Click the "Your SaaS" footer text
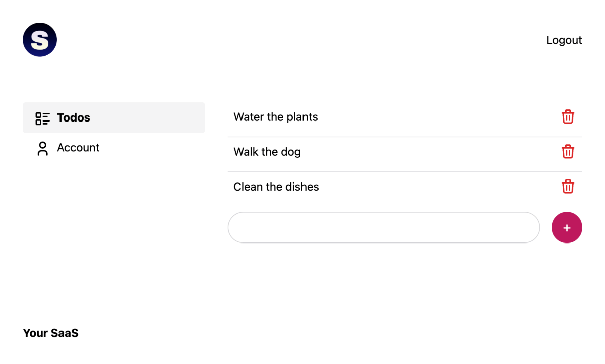Viewport: 605px width, 364px height. [x=50, y=333]
